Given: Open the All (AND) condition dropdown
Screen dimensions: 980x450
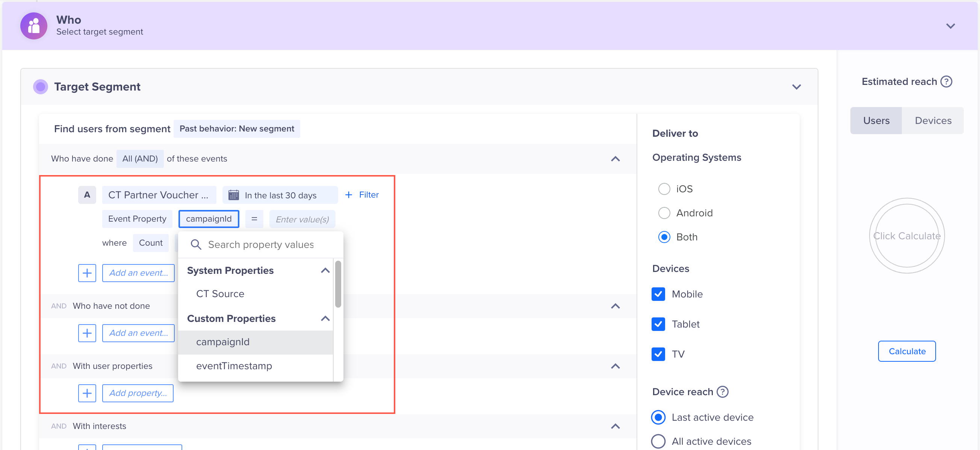Looking at the screenshot, I should [x=140, y=159].
